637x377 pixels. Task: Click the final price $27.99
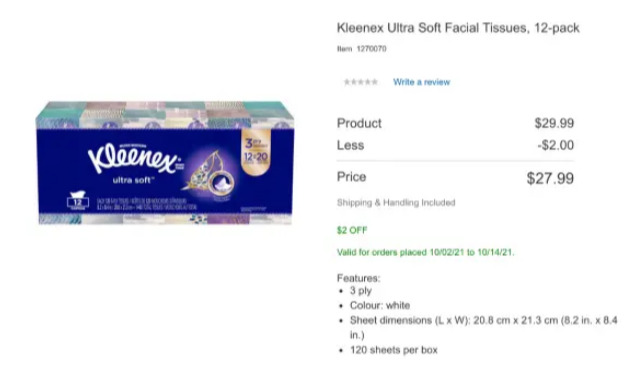[x=550, y=178]
